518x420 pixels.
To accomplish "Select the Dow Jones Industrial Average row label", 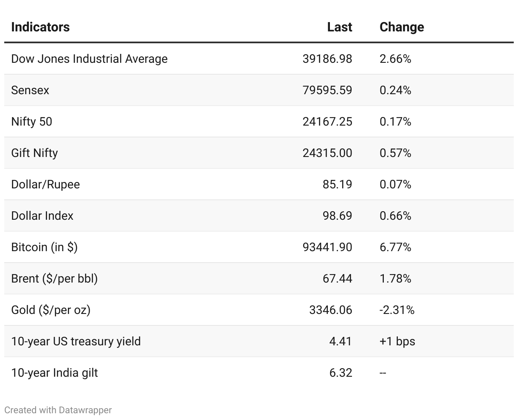I will tap(89, 59).
